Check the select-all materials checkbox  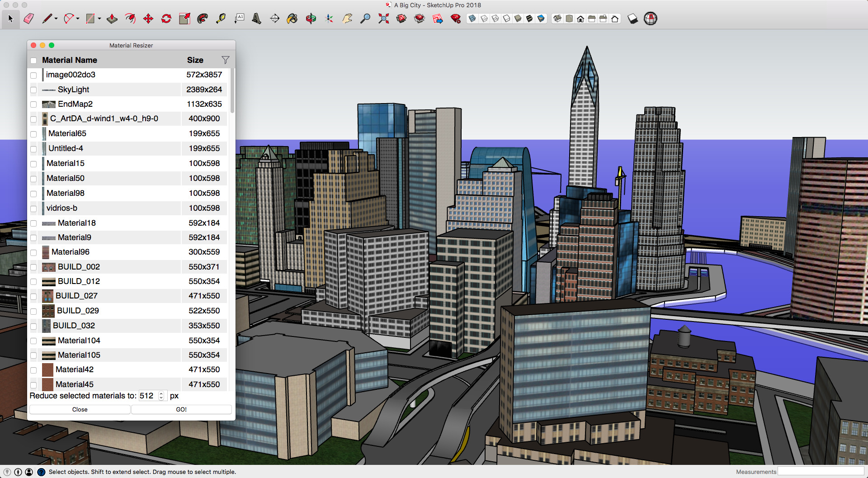click(x=33, y=61)
